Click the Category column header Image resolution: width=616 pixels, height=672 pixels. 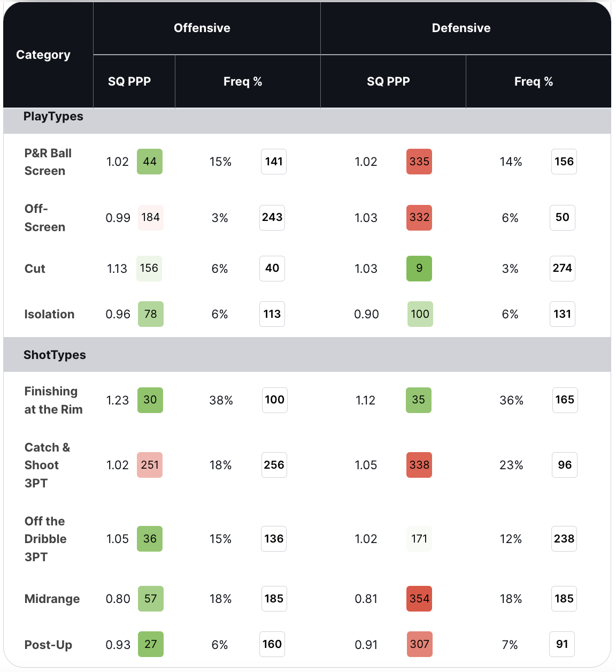43,55
